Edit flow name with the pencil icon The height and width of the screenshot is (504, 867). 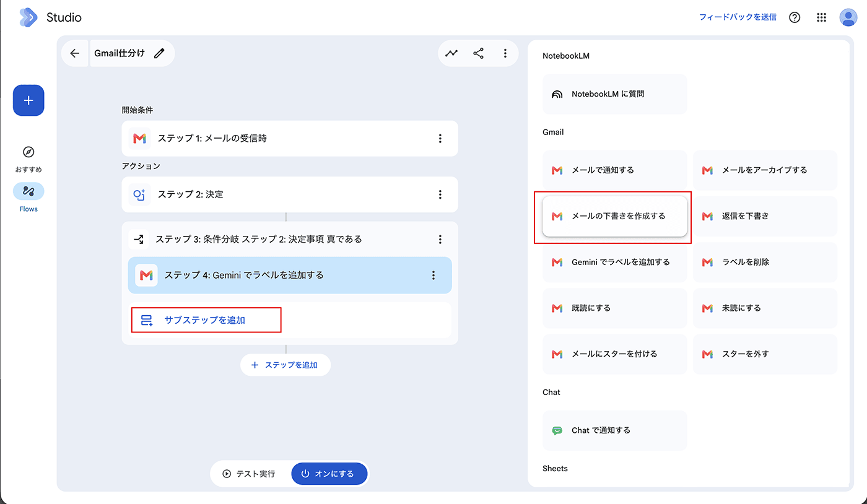click(160, 53)
